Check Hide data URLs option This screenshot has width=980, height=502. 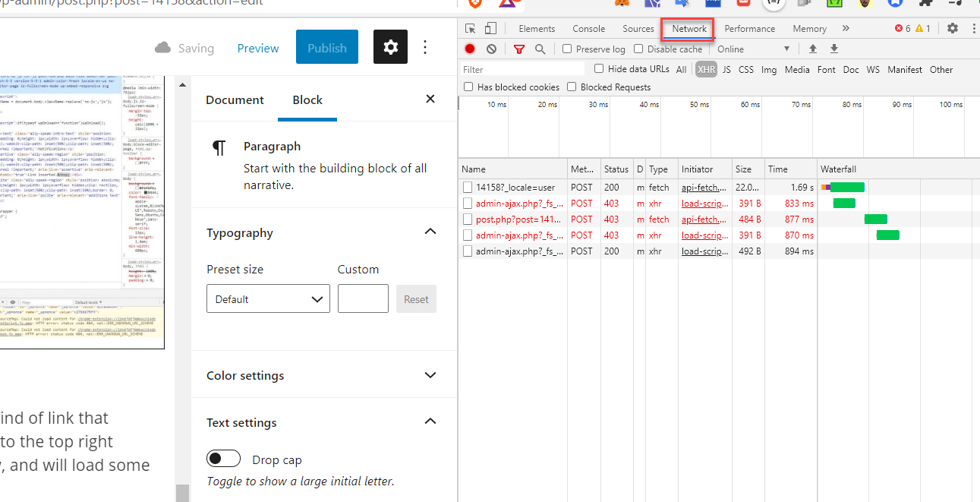(x=599, y=69)
